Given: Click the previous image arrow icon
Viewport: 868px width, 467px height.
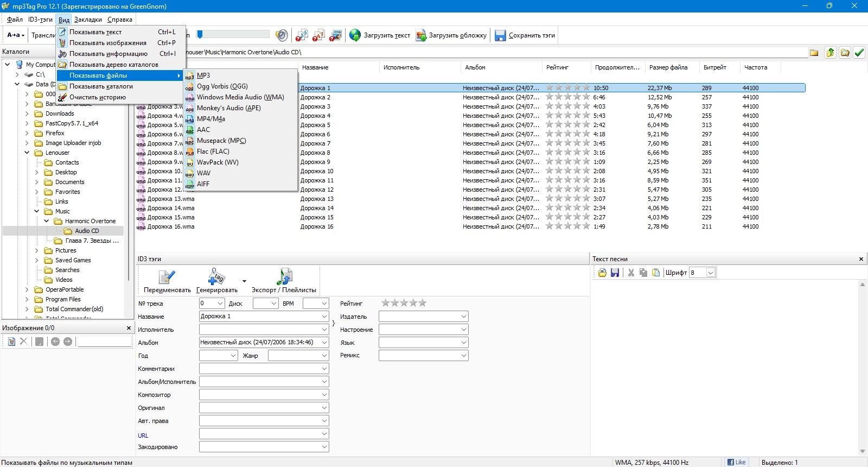Looking at the screenshot, I should click(x=55, y=342).
